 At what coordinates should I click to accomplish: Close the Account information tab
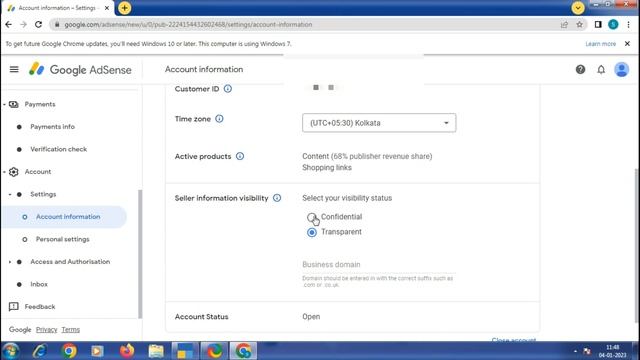(107, 8)
